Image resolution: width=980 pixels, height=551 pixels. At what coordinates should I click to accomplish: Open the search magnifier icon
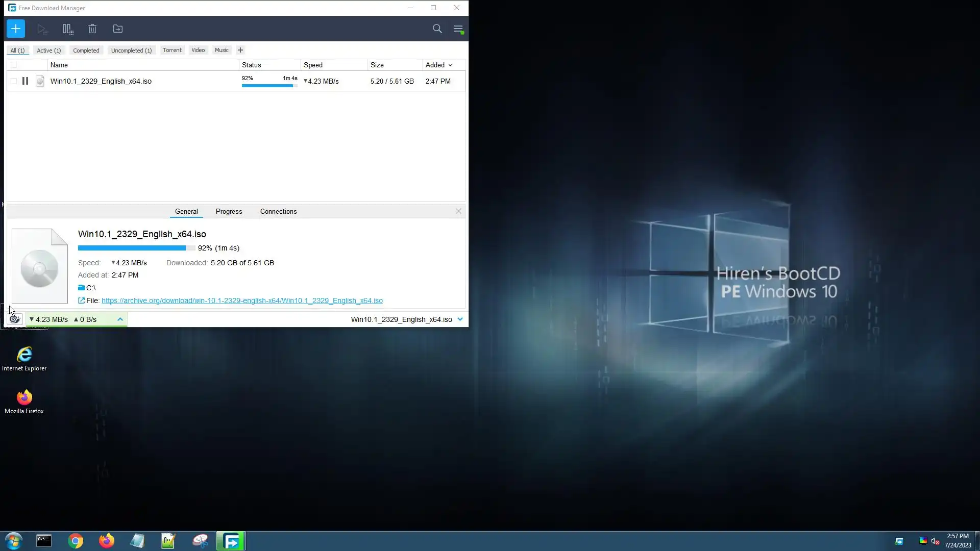(437, 29)
